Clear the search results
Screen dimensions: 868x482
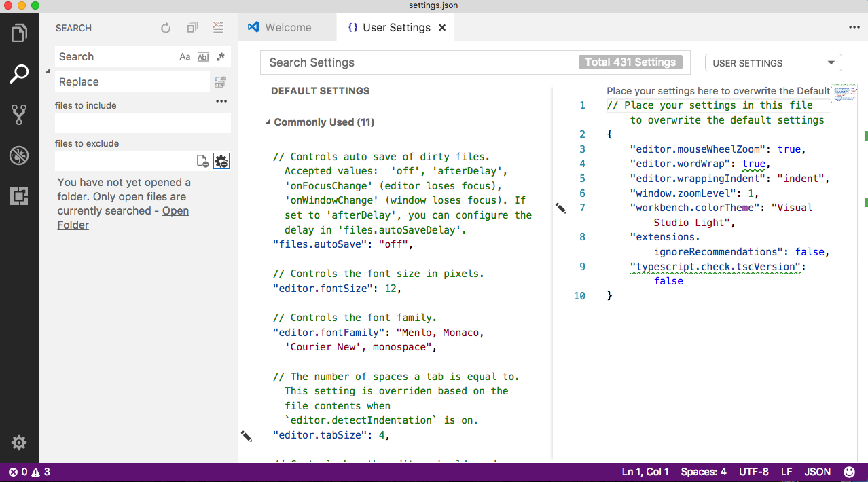click(x=218, y=28)
